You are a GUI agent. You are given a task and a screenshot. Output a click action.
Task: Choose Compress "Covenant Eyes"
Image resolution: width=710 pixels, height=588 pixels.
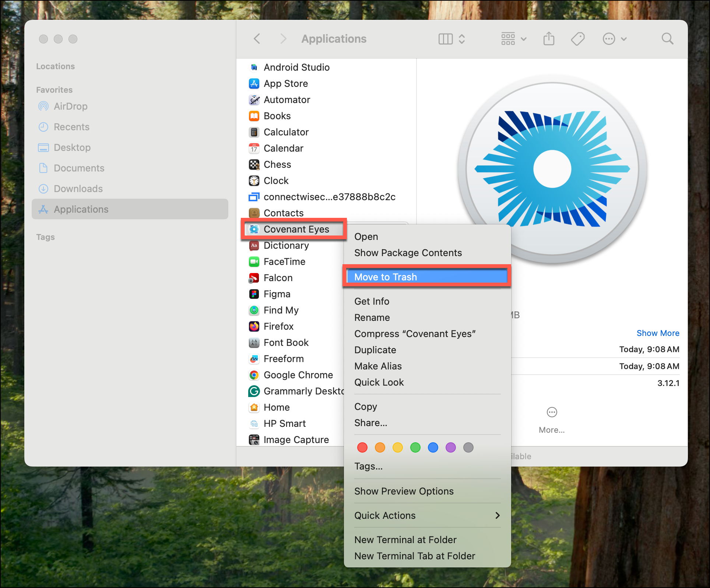pos(427,334)
